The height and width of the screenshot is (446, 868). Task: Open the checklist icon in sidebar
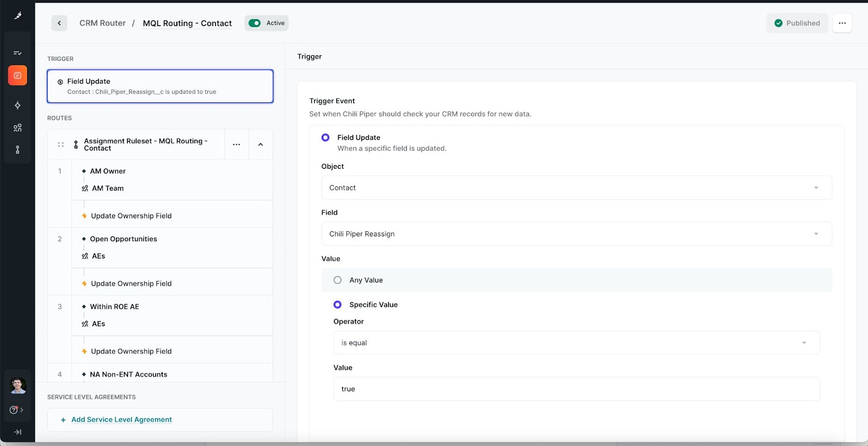tap(17, 53)
